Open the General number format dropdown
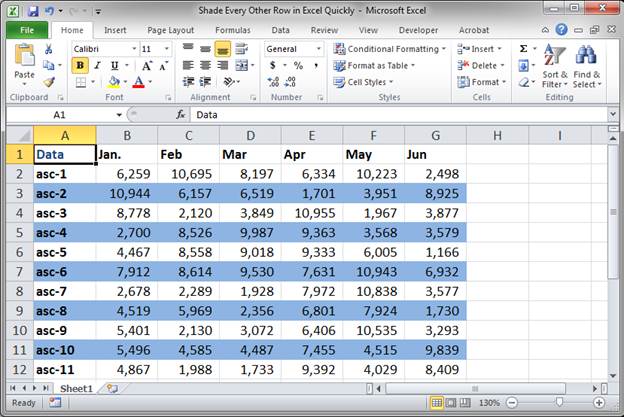The height and width of the screenshot is (417, 624). [318, 49]
